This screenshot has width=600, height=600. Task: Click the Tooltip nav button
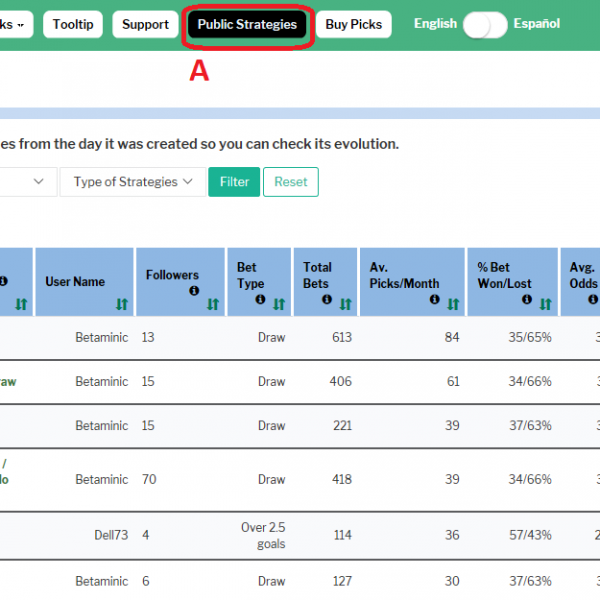pos(73,24)
